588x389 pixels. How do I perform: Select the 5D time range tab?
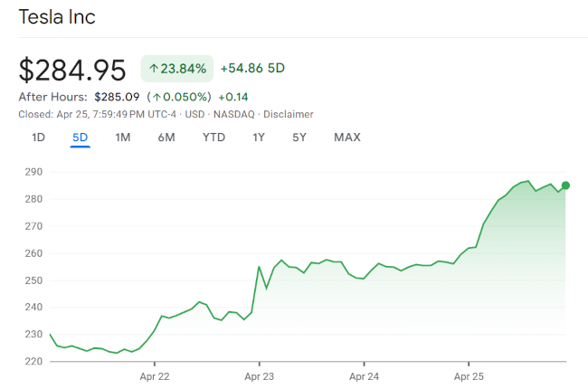[x=80, y=138]
